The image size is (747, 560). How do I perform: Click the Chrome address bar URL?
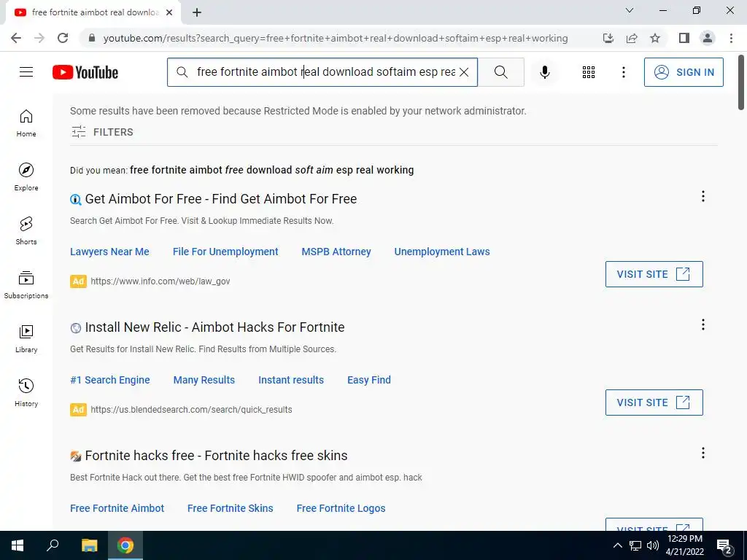point(336,38)
